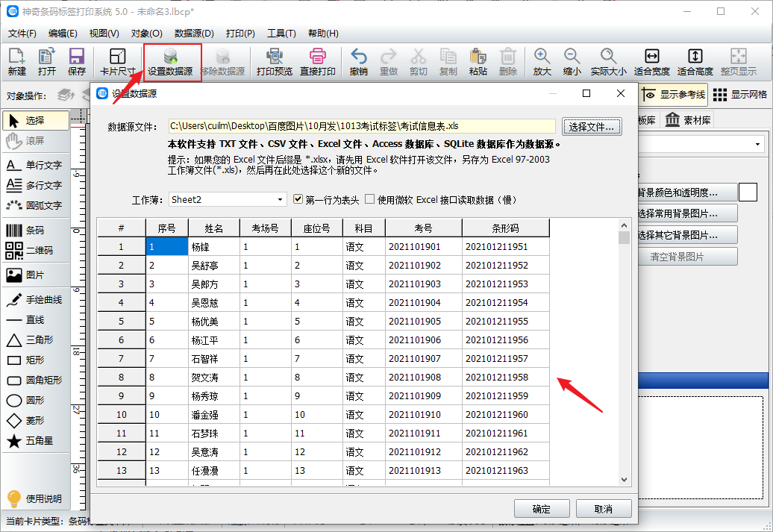Switch to the 素材库 tab

pyautogui.click(x=688, y=120)
